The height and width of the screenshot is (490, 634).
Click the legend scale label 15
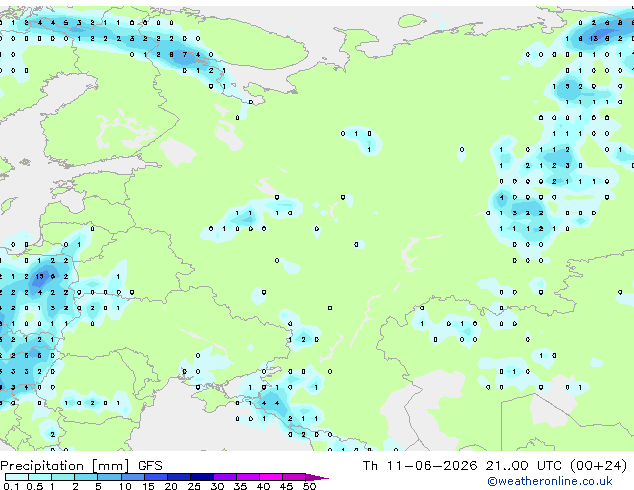[x=148, y=486]
